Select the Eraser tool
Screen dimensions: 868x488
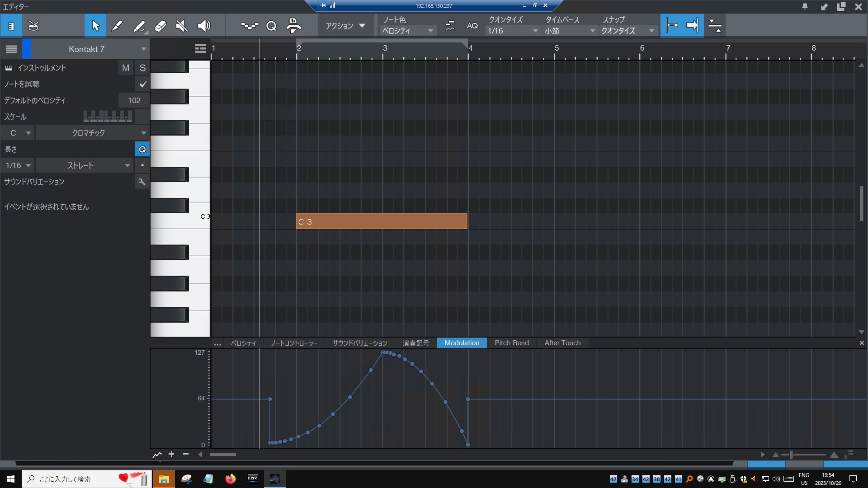click(x=160, y=26)
